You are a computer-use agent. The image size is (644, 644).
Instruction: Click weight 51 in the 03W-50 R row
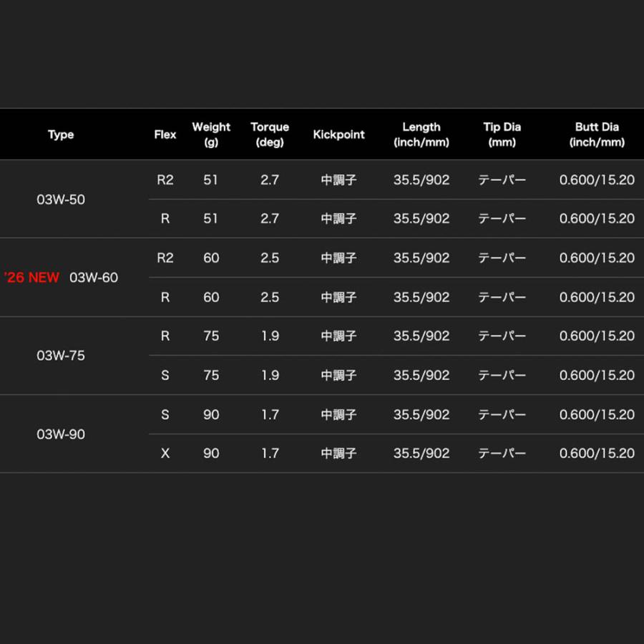coord(210,219)
